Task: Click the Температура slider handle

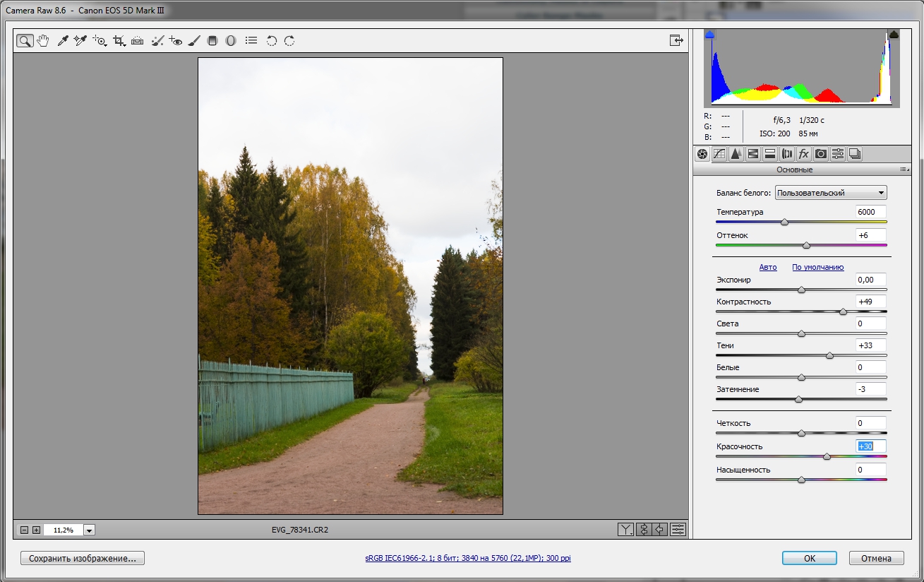Action: [x=784, y=222]
